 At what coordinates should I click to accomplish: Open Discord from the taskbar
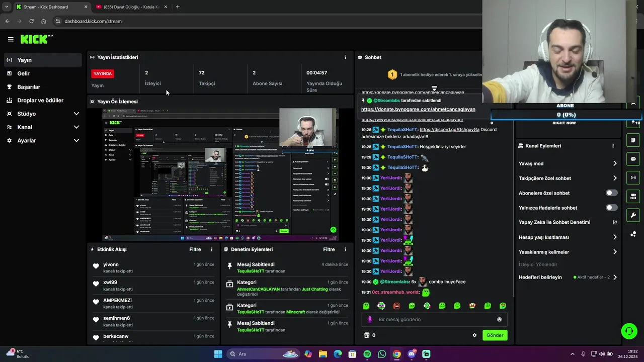[x=412, y=354]
